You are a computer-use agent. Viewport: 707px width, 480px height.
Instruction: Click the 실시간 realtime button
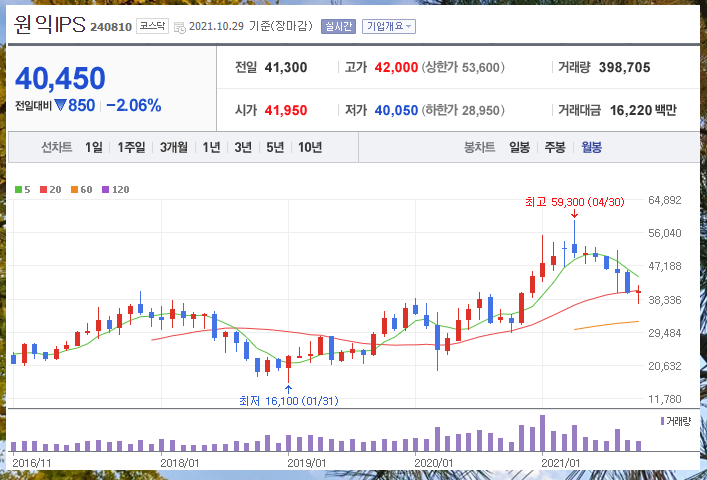pos(338,27)
